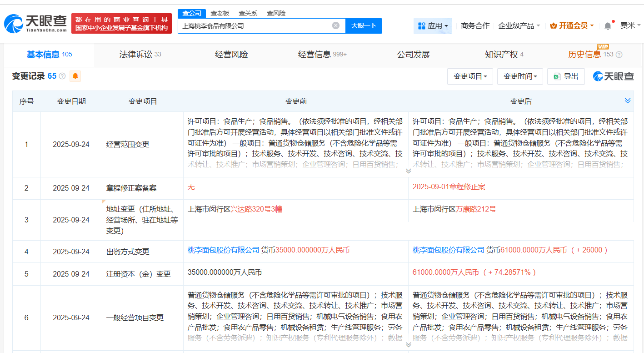Viewport: 644px width, 353px height.
Task: Click the TianYanCha logo in header
Action: pos(35,23)
